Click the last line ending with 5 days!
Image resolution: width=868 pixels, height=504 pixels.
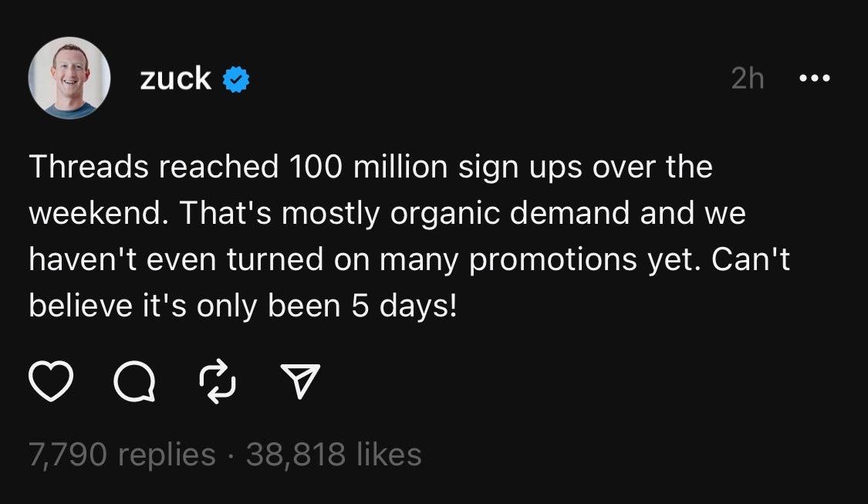click(243, 306)
